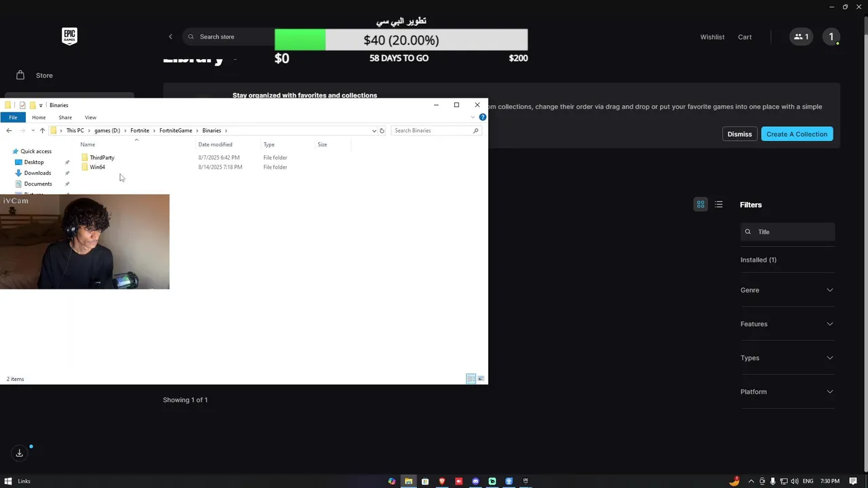The image size is (868, 488).
Task: Open the profile avatar labeled 1
Action: click(831, 37)
